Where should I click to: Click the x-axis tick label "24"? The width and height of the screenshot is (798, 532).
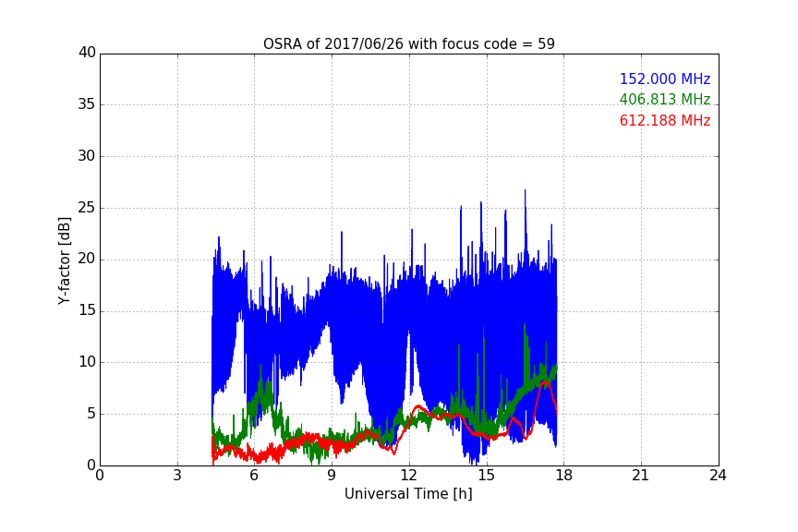tap(718, 476)
